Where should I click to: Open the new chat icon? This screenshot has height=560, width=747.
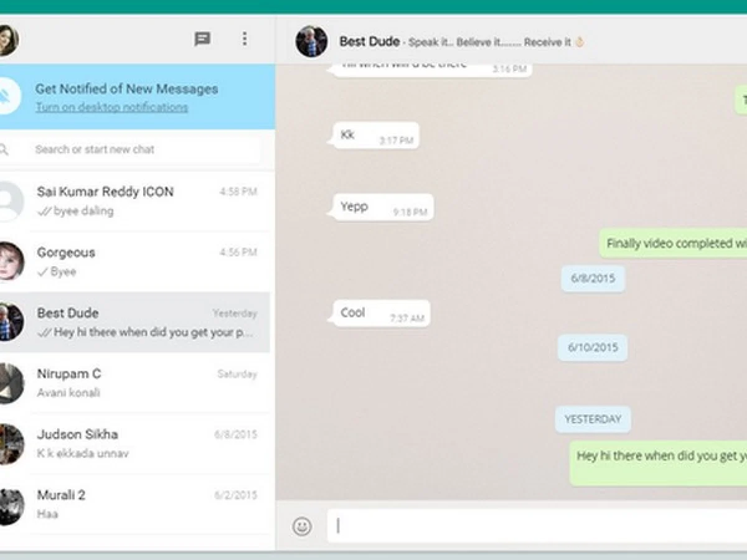tap(202, 39)
